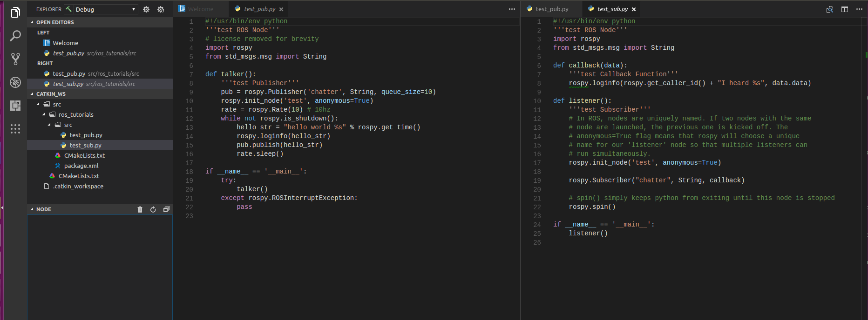Click the trash icon in NODE panel

pos(140,209)
